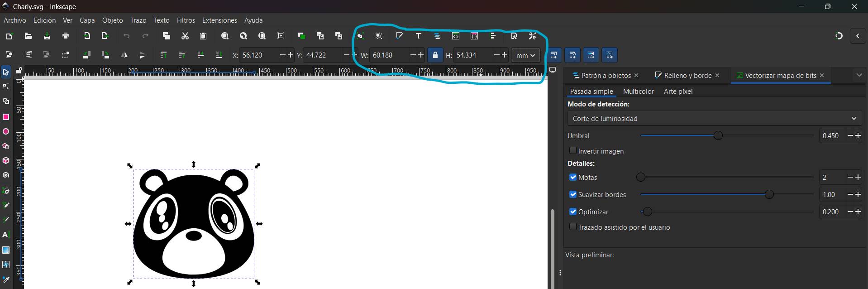The height and width of the screenshot is (289, 868).
Task: Select the Dropper color picker tool
Action: (x=6, y=279)
